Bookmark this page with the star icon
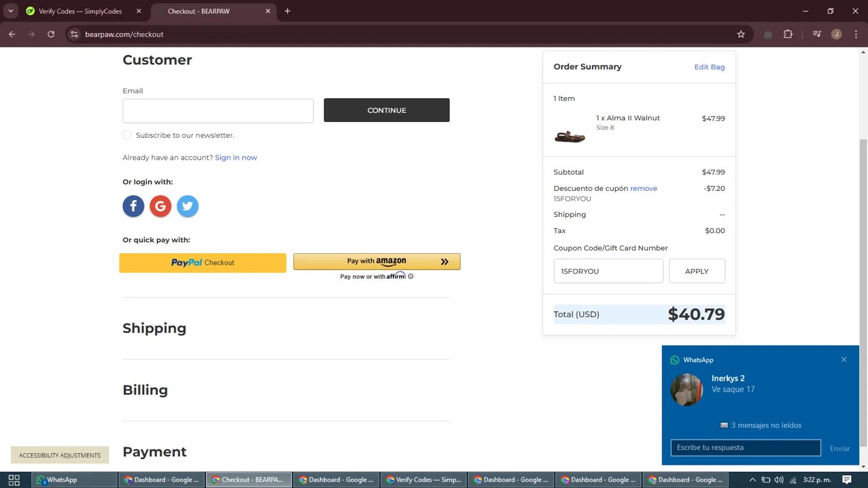This screenshot has height=488, width=868. click(741, 34)
